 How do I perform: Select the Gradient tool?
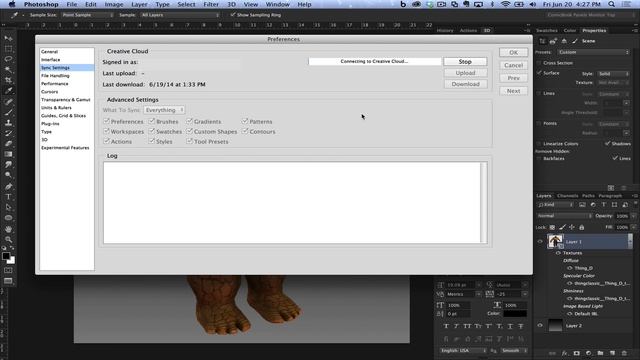8,154
